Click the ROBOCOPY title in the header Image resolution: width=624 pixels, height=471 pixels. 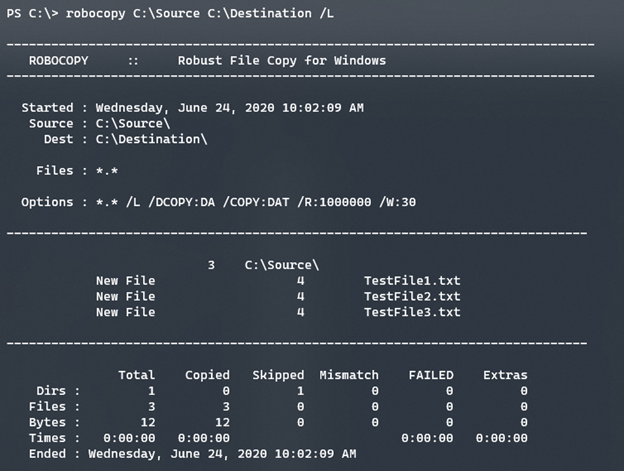pos(58,60)
